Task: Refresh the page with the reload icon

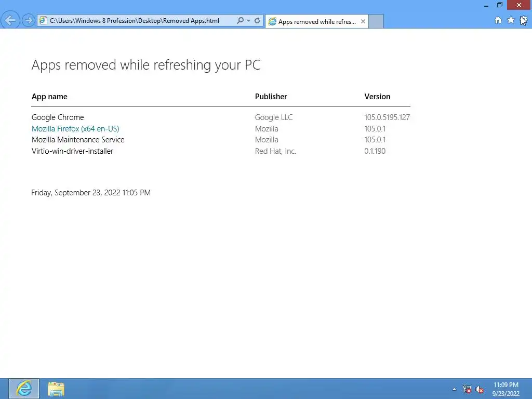Action: click(x=257, y=21)
